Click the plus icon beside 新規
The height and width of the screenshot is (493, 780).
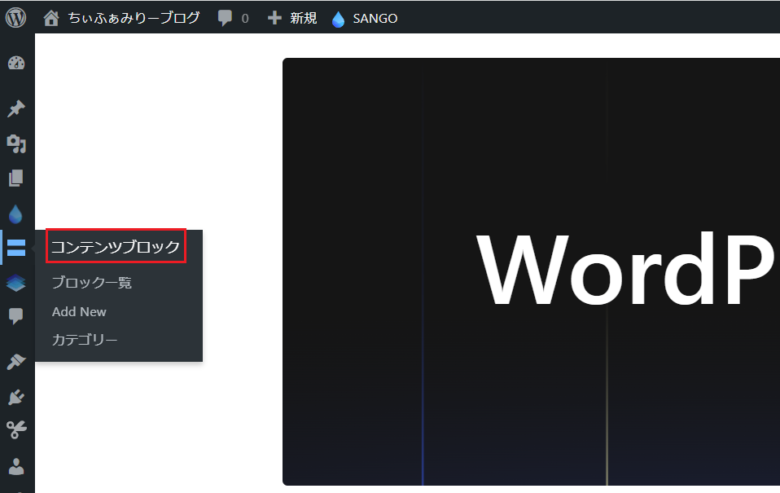pos(274,18)
